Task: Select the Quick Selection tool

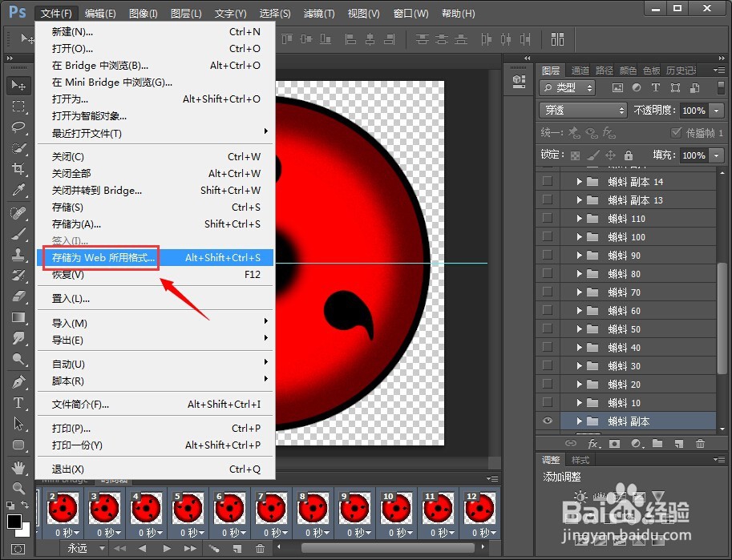Action: (18, 148)
